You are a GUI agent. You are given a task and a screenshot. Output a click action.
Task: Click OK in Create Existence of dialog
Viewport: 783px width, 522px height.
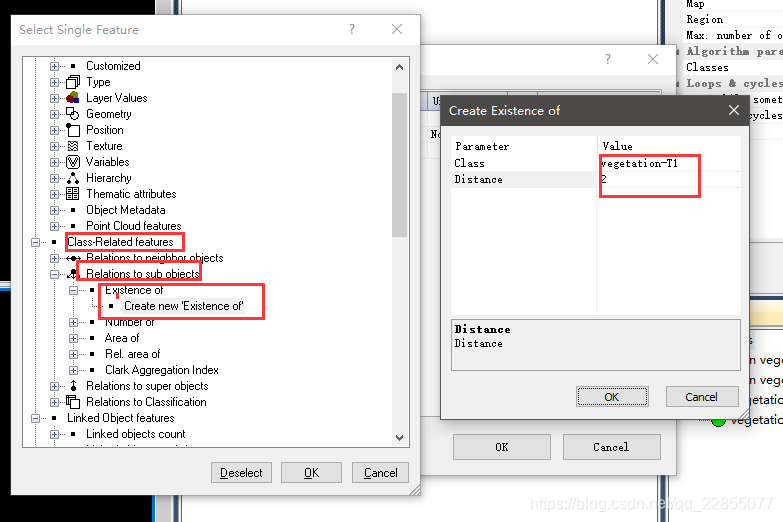612,397
